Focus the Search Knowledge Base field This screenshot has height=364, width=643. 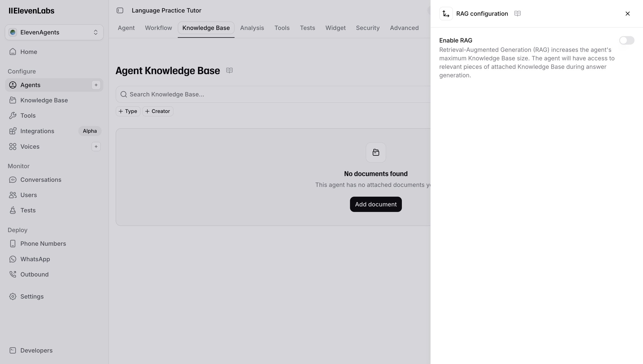273,94
